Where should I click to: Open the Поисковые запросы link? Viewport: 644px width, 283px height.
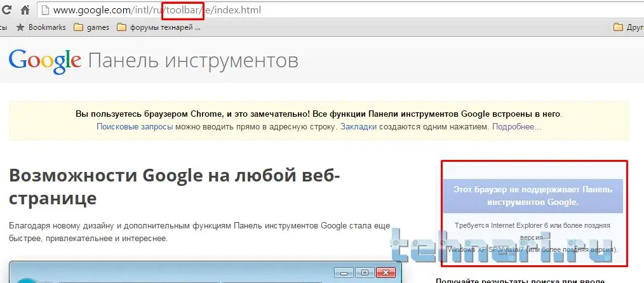click(x=135, y=127)
